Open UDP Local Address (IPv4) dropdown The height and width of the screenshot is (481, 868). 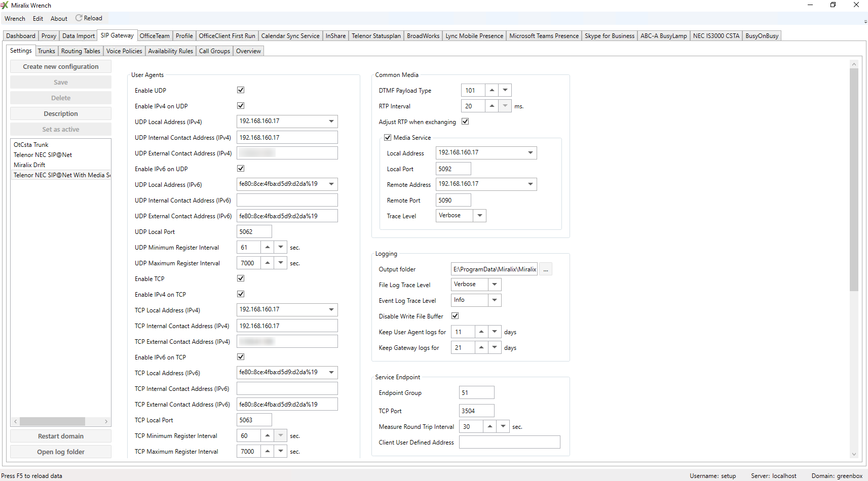(331, 122)
